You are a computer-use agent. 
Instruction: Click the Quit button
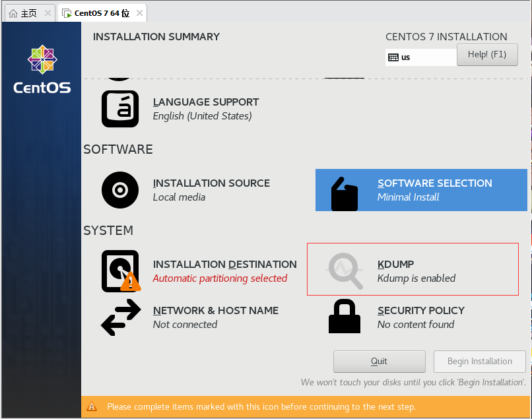(x=380, y=362)
